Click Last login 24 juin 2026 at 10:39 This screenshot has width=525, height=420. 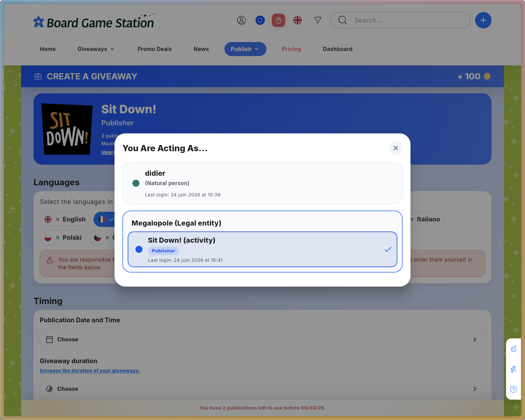coord(183,195)
